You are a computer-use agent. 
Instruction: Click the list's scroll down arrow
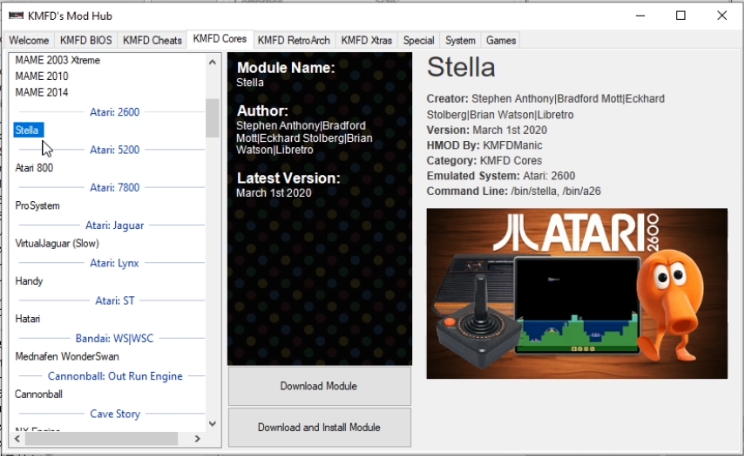pyautogui.click(x=213, y=424)
